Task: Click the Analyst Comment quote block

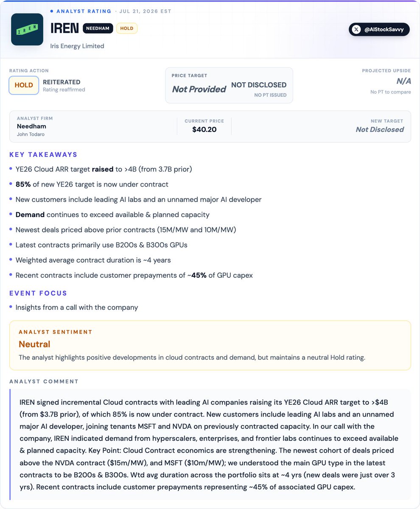Action: click(210, 444)
